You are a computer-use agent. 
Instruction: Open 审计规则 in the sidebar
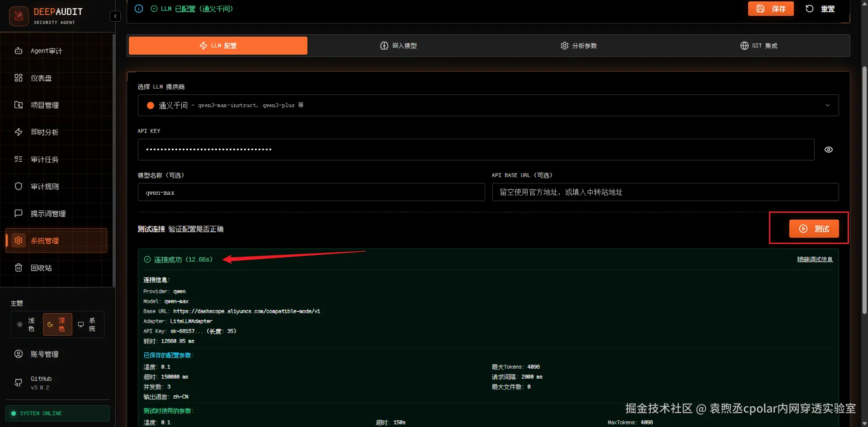(x=57, y=187)
